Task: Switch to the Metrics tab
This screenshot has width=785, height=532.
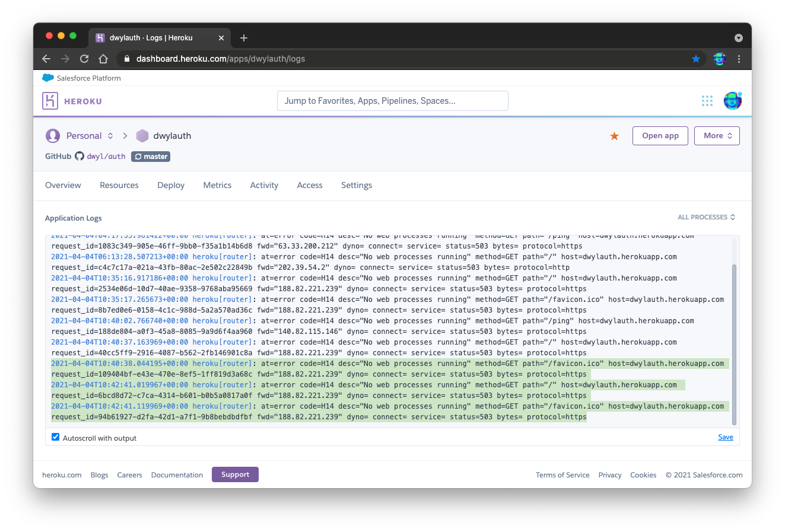Action: click(x=217, y=185)
